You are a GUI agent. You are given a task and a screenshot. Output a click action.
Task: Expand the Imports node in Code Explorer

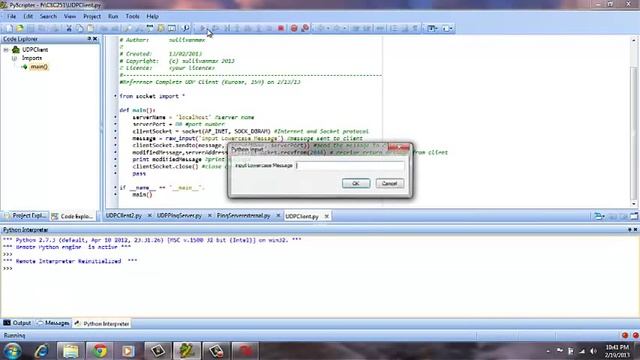(14, 58)
